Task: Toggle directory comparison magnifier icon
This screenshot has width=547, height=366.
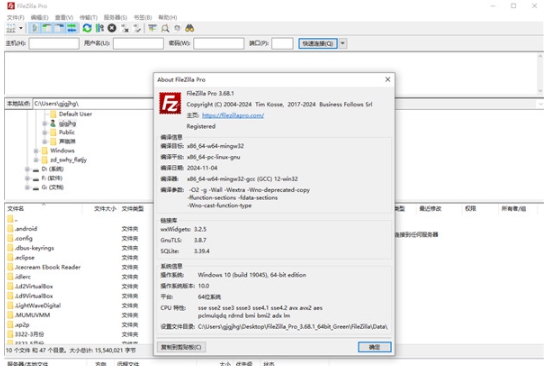Action: (165, 28)
